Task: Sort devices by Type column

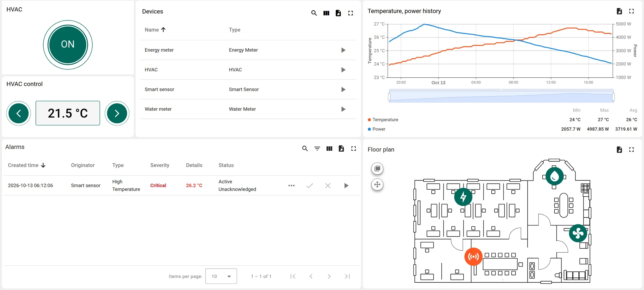Action: [235, 30]
